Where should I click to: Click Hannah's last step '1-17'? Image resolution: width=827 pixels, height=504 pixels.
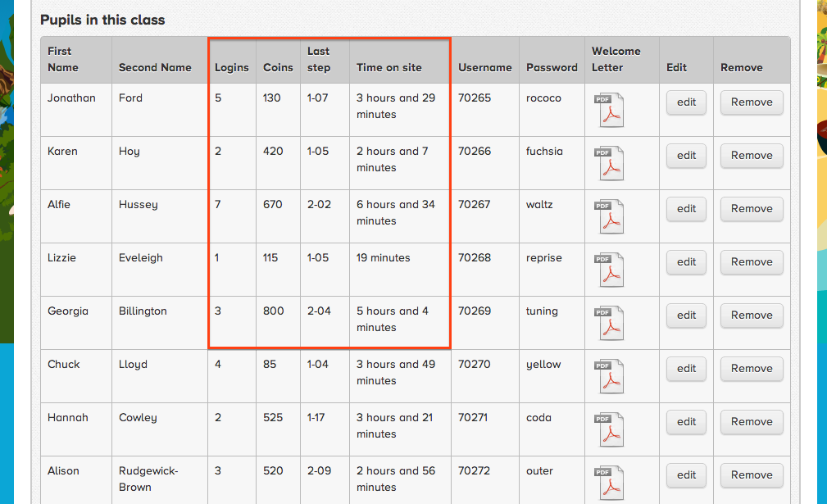316,417
